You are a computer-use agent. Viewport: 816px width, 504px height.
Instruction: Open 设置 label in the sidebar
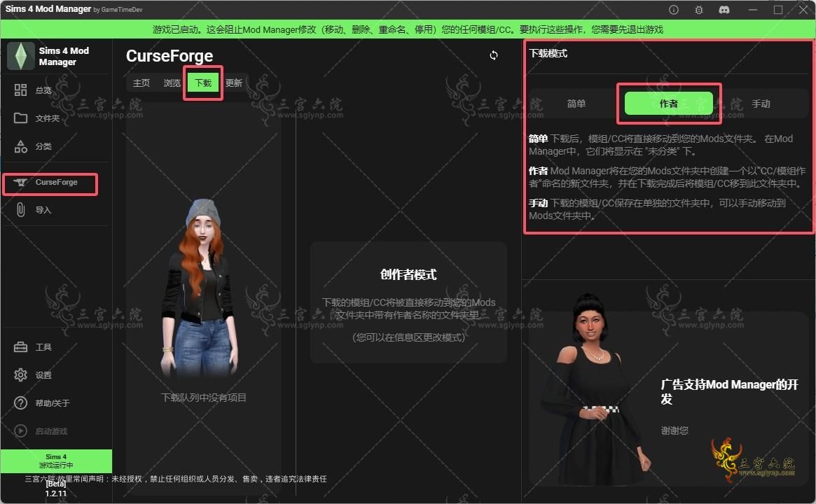43,375
